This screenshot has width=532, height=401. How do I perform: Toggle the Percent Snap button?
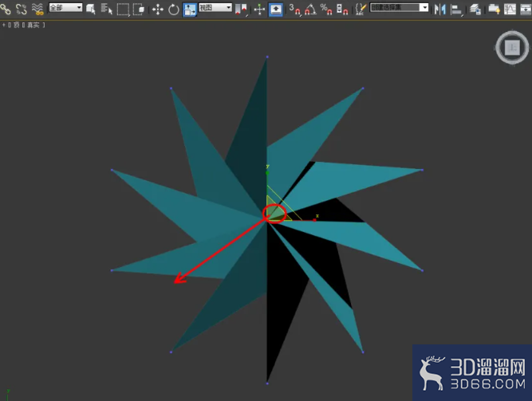326,9
